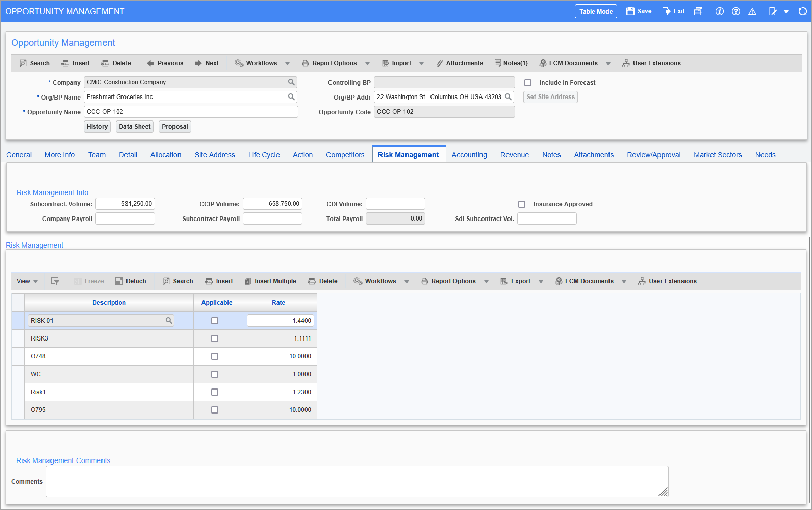Open the Org/BP Addr lookup magnifier
The width and height of the screenshot is (812, 510).
point(508,97)
